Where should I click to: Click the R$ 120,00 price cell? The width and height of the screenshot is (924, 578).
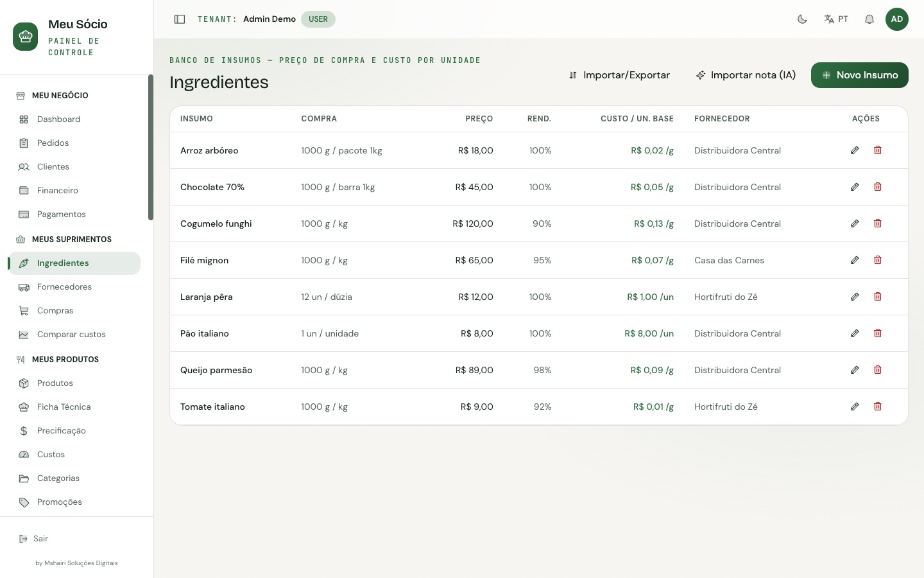point(473,223)
